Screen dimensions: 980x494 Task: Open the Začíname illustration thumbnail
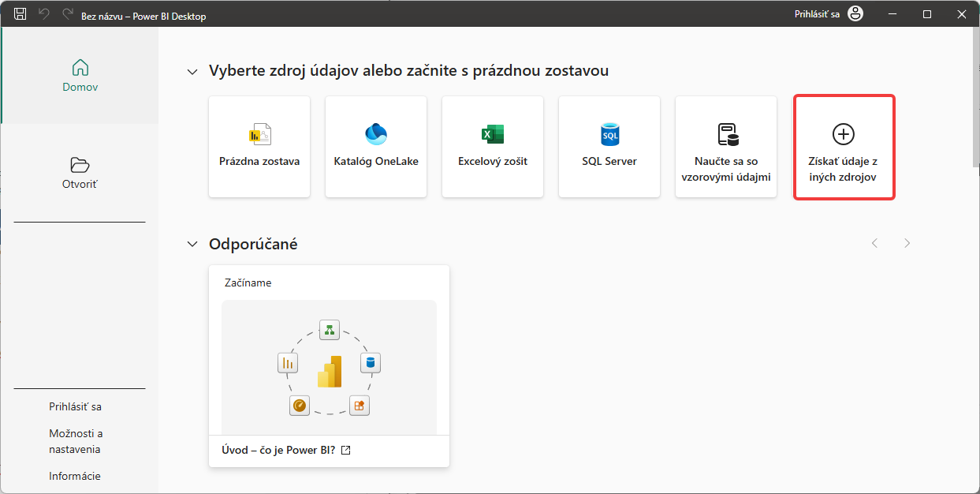pos(329,367)
